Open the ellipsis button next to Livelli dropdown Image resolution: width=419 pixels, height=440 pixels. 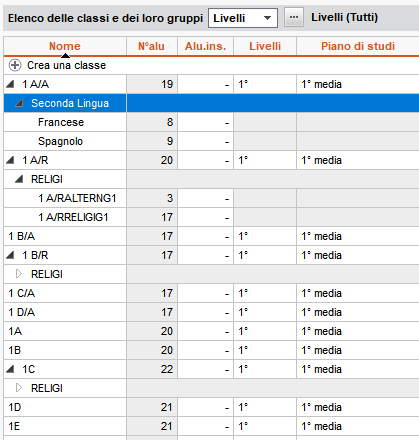(294, 17)
